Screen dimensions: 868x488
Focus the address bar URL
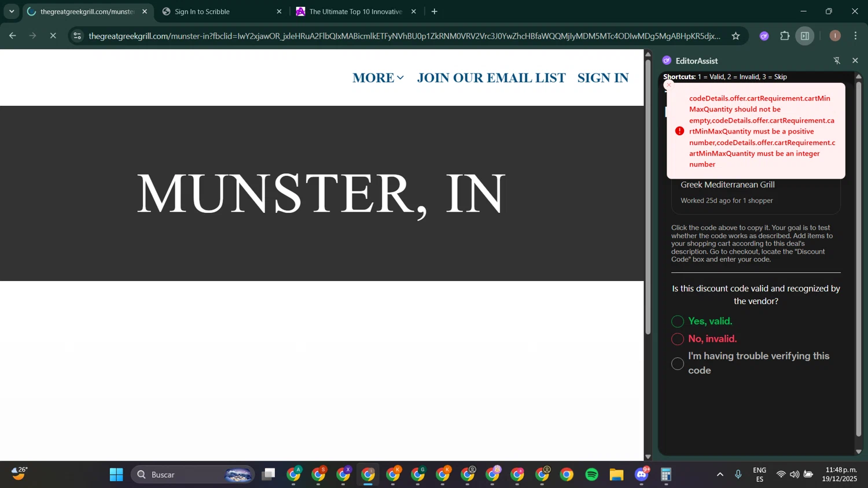[404, 36]
